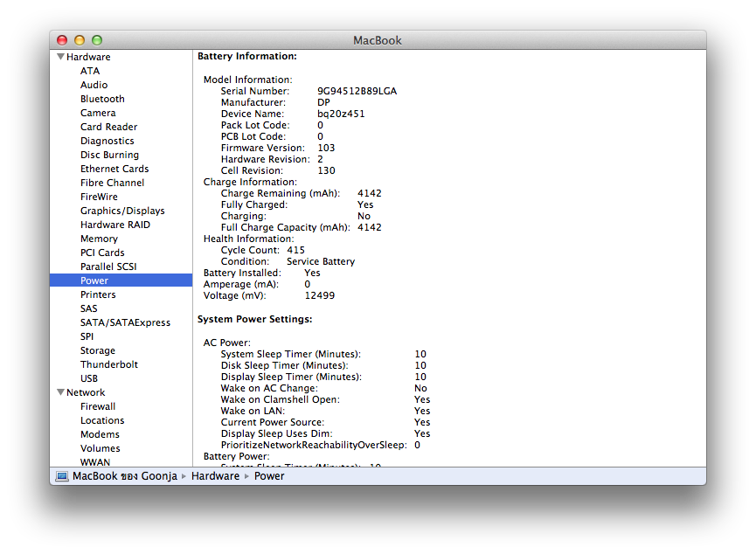Click Hardware in the bottom path bar
Screen dimensions: 756x554
point(214,476)
